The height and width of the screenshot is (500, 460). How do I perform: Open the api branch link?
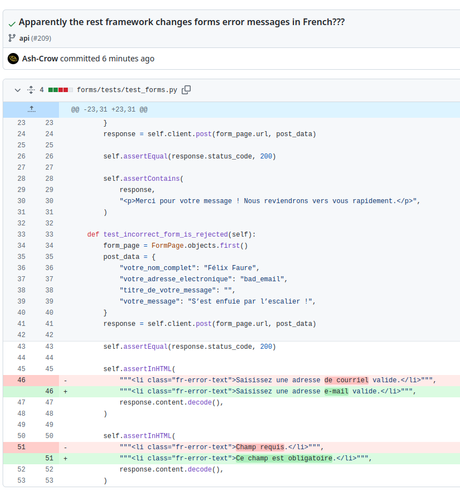[24, 38]
